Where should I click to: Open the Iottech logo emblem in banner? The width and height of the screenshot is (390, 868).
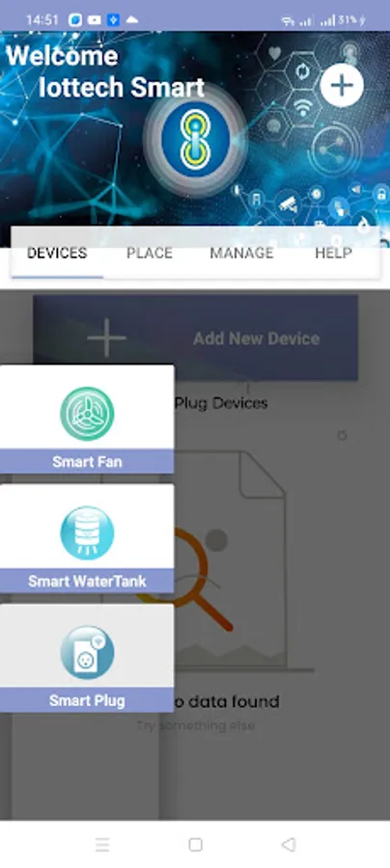point(195,138)
